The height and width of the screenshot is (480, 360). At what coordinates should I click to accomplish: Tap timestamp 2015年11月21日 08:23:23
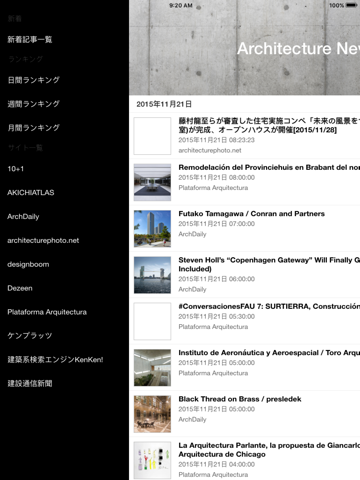[x=217, y=140]
